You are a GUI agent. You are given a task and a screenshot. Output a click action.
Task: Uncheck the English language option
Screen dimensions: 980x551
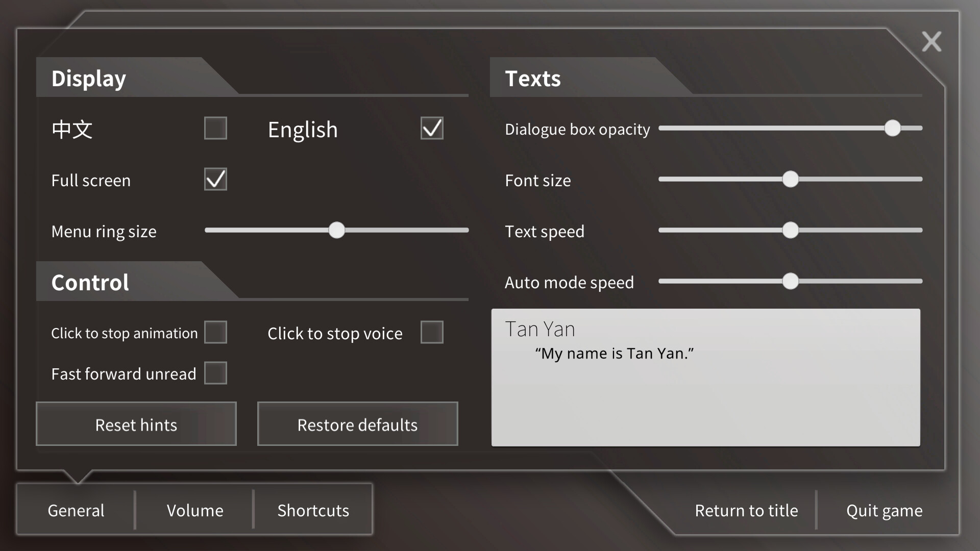click(431, 129)
